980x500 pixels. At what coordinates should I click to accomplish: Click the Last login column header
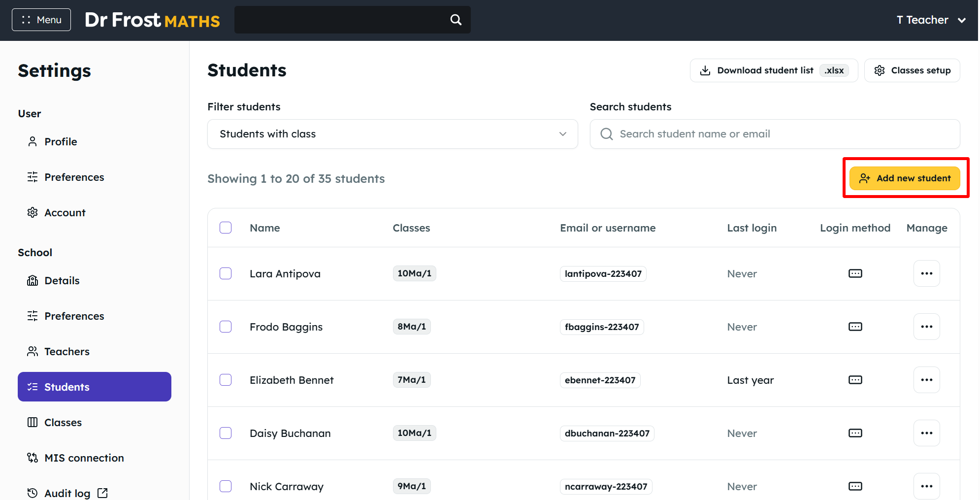point(752,228)
